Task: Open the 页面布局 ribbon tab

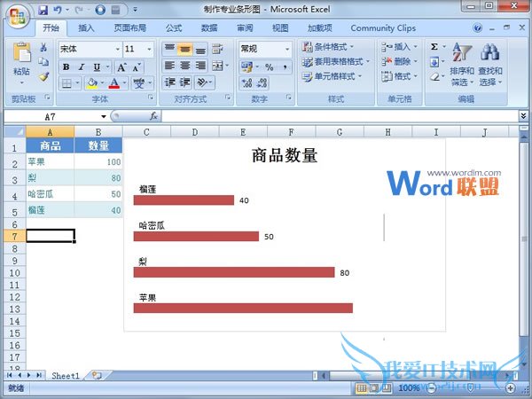Action: tap(130, 27)
